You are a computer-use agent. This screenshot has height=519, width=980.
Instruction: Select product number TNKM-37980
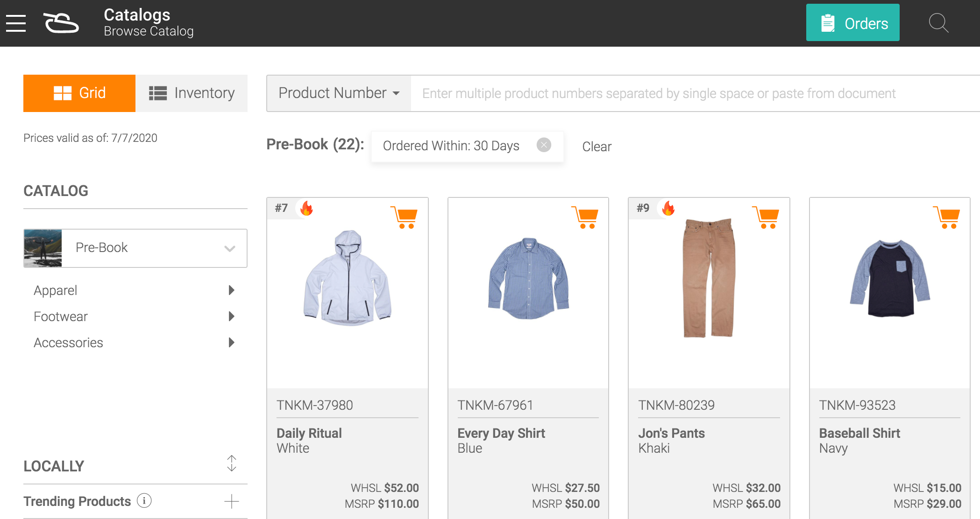click(x=315, y=405)
